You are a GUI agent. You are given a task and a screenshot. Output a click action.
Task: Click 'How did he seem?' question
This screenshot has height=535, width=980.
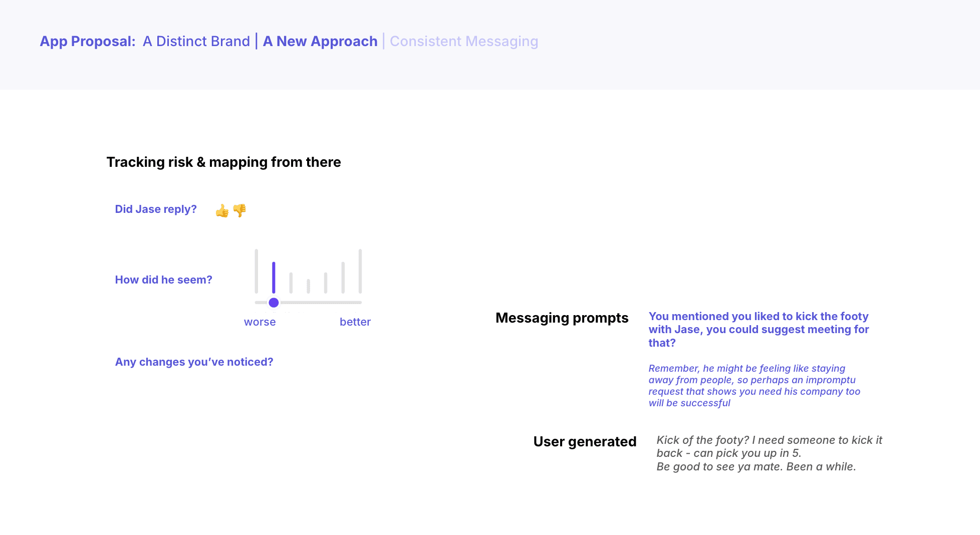pos(164,280)
